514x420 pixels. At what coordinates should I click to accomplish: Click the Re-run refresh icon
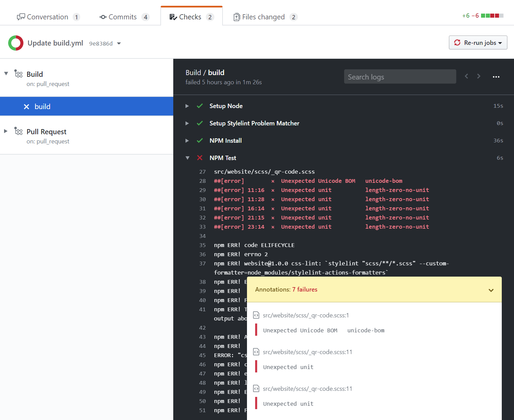click(x=457, y=42)
